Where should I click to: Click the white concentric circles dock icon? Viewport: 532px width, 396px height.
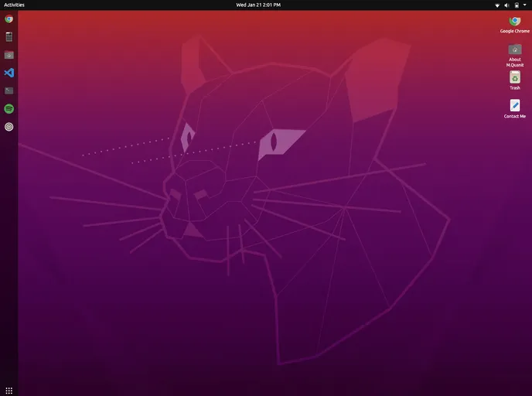pos(9,127)
